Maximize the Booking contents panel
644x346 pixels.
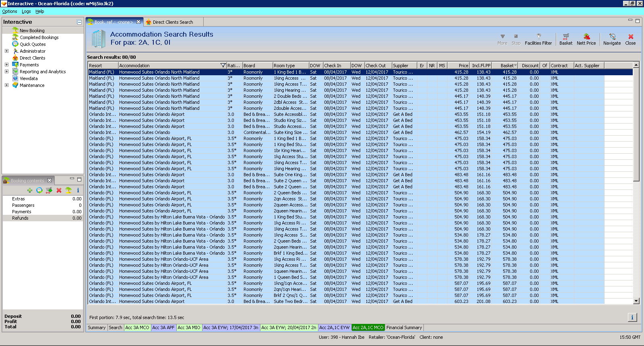click(79, 179)
